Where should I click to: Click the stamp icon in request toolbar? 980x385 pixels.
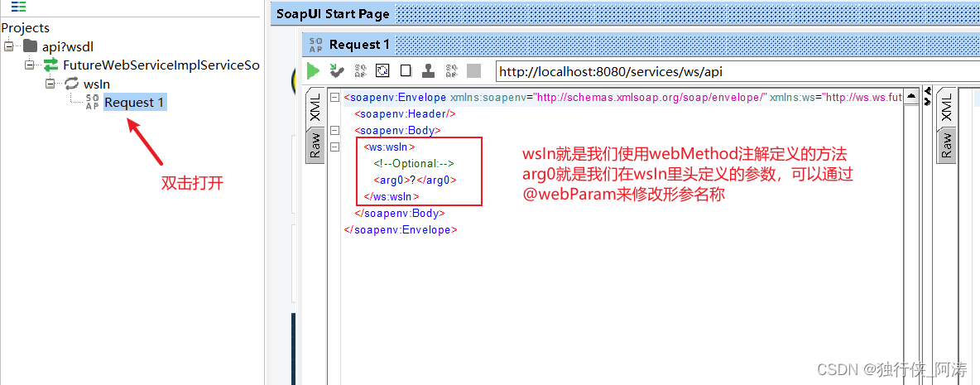click(428, 70)
